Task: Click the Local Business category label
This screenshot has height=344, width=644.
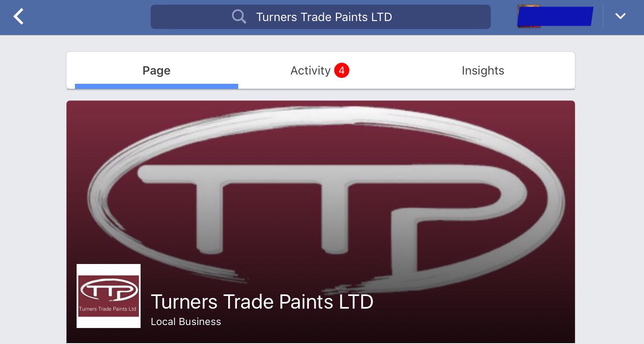Action: coord(186,322)
